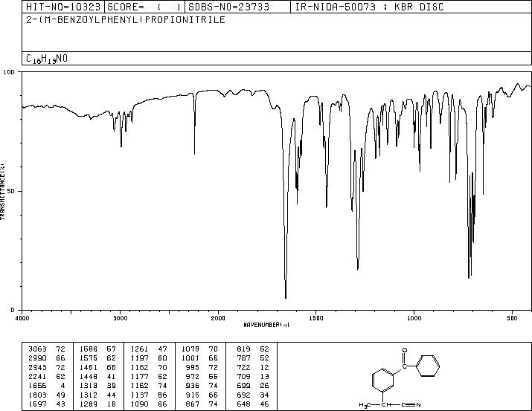
Task: Select the molecular formula C16H13NO
Action: pyautogui.click(x=47, y=59)
